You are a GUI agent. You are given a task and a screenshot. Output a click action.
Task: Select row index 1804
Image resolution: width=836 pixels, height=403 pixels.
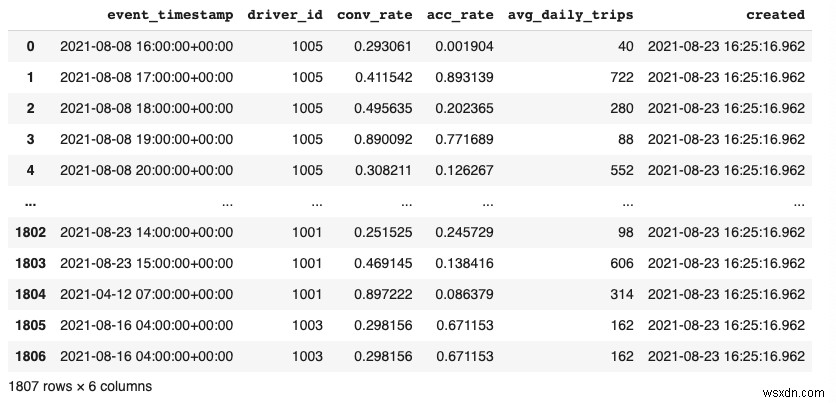pyautogui.click(x=30, y=294)
